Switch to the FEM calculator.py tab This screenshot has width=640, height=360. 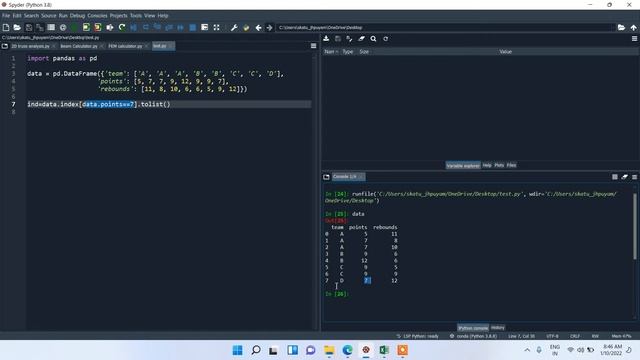coord(125,46)
